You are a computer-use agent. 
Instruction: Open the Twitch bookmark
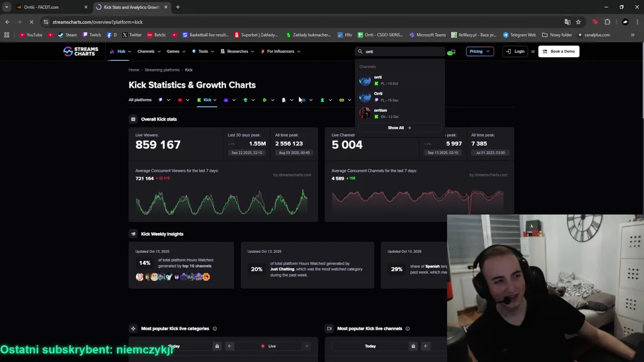(92, 35)
